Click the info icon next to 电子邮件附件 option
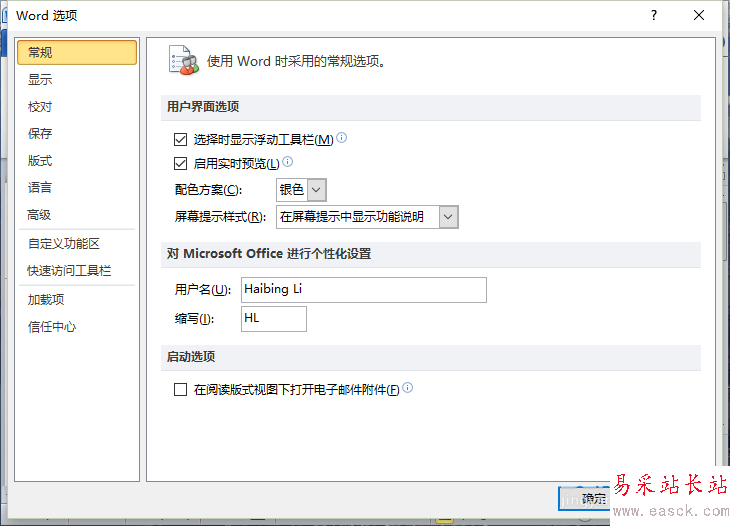The width and height of the screenshot is (730, 526). pyautogui.click(x=407, y=387)
